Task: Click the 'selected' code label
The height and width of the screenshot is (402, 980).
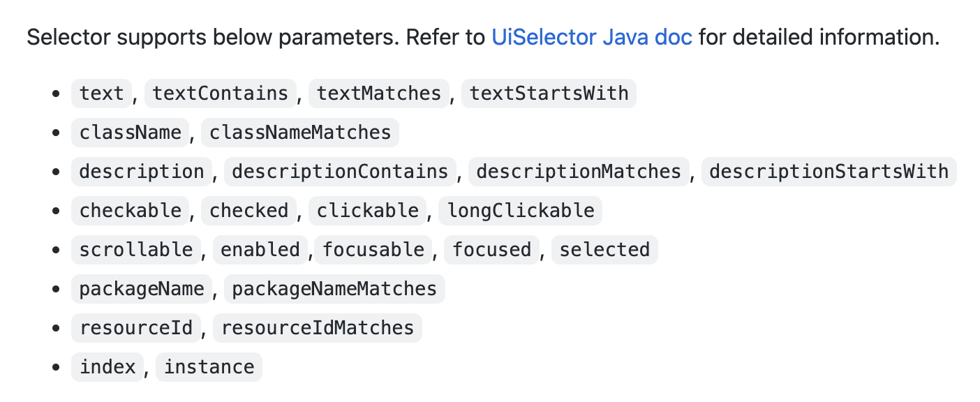Action: [604, 249]
